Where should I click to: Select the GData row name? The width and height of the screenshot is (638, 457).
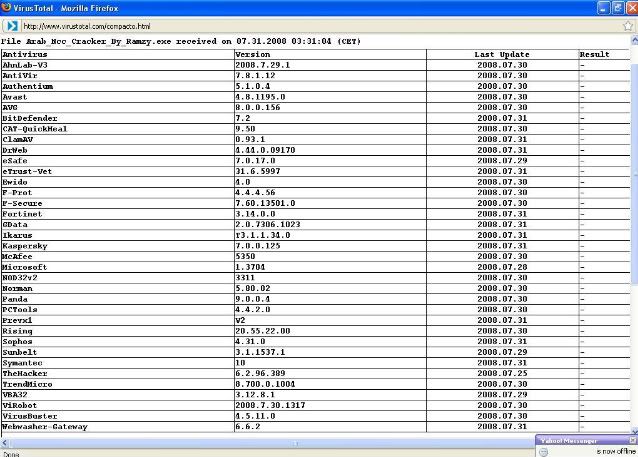point(15,225)
